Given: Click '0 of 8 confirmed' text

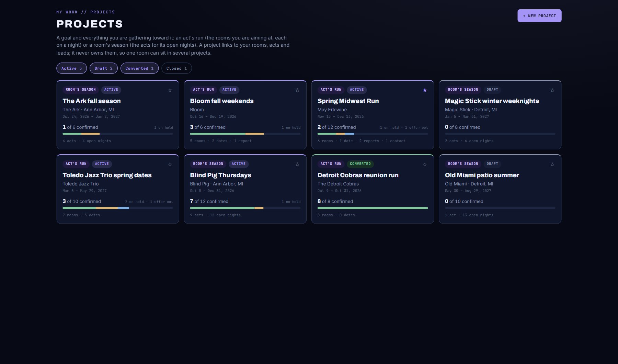Looking at the screenshot, I should (x=462, y=127).
